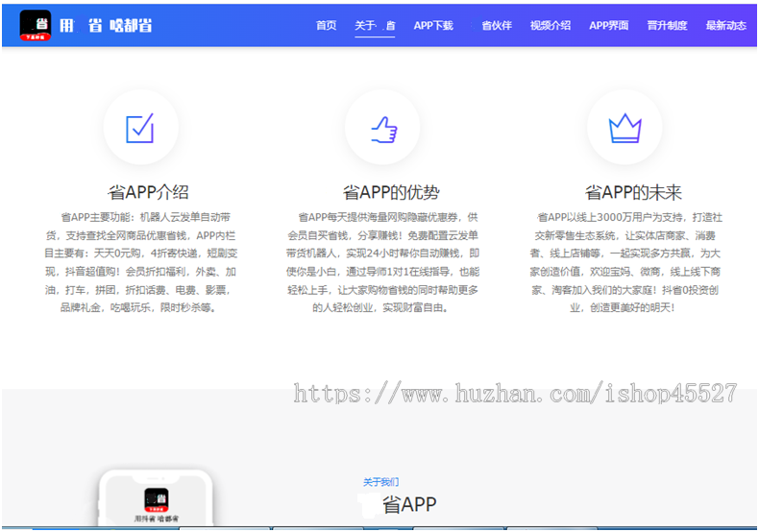This screenshot has height=532, width=759.
Task: Go to 最新动态 in navigation
Action: point(726,26)
